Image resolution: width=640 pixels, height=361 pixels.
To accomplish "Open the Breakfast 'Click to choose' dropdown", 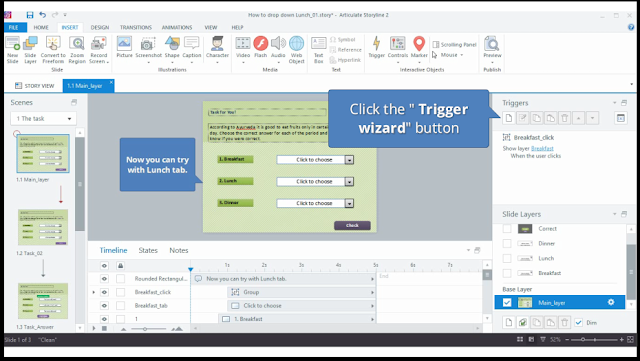I will pos(349,160).
